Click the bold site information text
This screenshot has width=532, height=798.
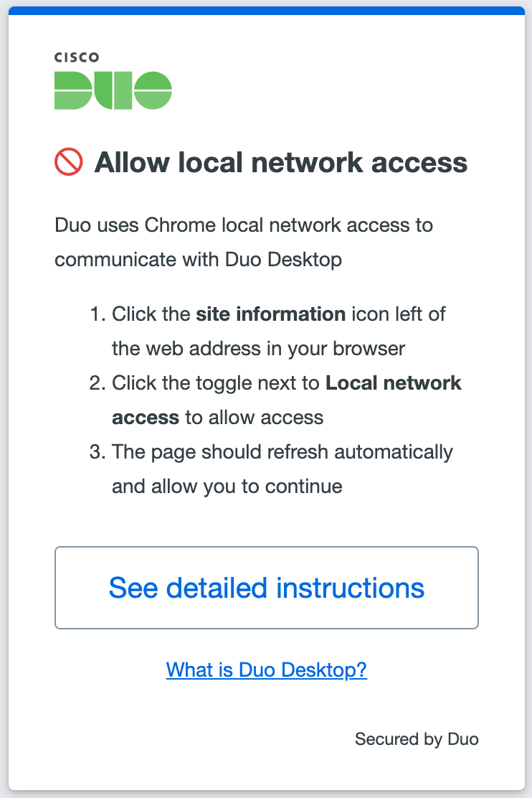(x=271, y=314)
